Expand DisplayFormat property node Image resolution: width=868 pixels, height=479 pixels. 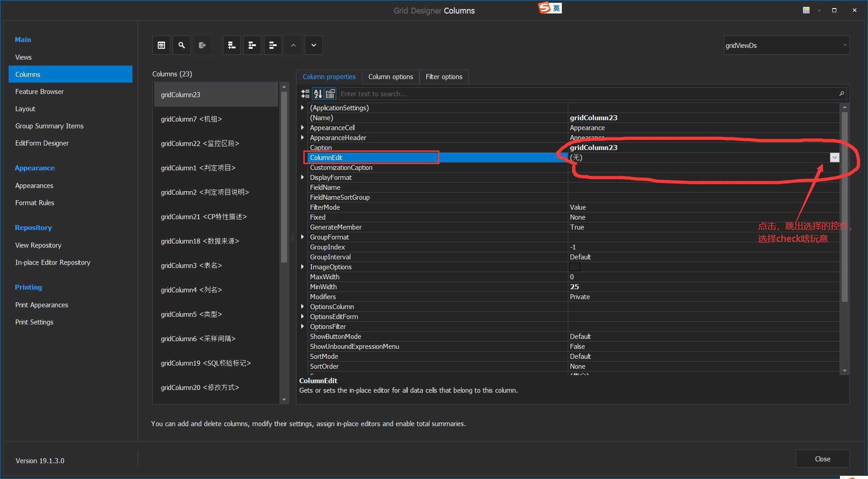coord(302,177)
